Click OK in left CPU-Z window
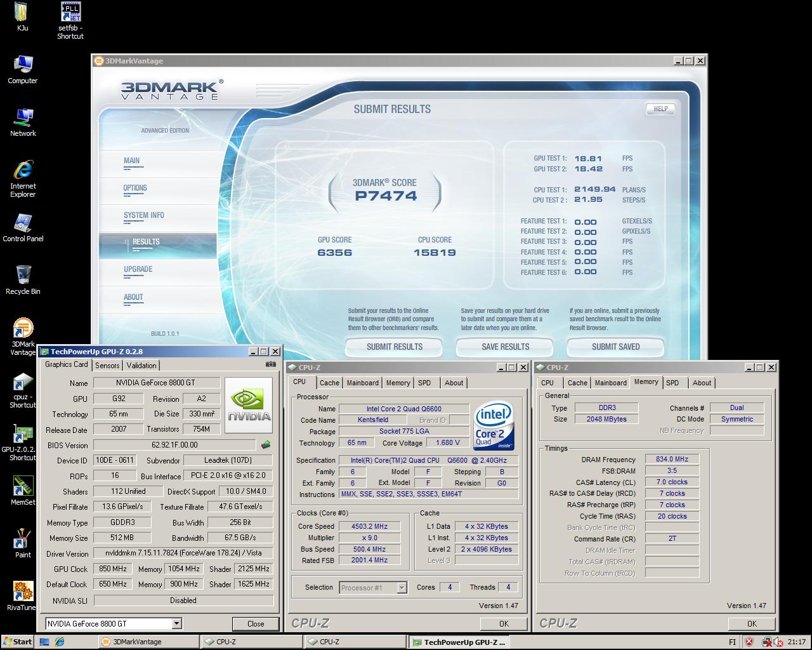The height and width of the screenshot is (650, 812). pos(504,623)
